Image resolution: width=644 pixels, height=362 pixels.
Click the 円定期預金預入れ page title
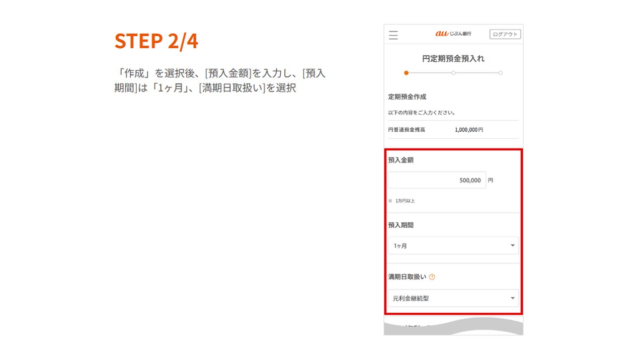(x=453, y=58)
